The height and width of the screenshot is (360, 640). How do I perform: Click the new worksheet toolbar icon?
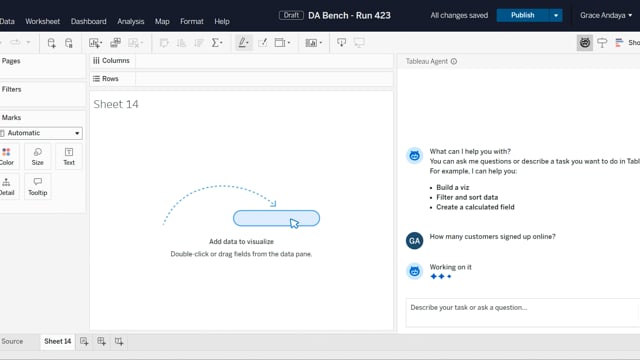[96, 43]
